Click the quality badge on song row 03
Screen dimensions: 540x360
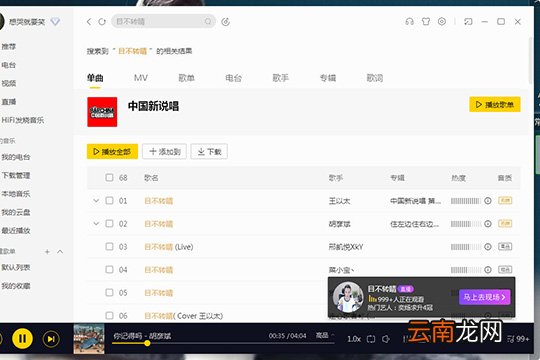pyautogui.click(x=505, y=246)
